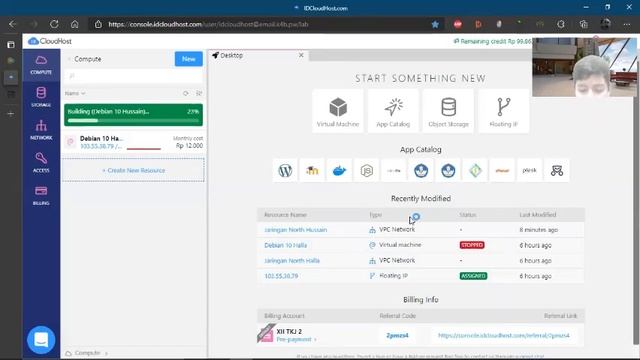Click Create New Resource

tap(133, 170)
